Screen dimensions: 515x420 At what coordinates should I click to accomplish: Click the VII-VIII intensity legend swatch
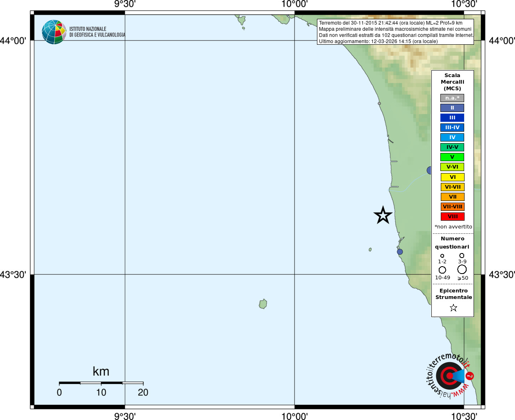[x=452, y=207]
